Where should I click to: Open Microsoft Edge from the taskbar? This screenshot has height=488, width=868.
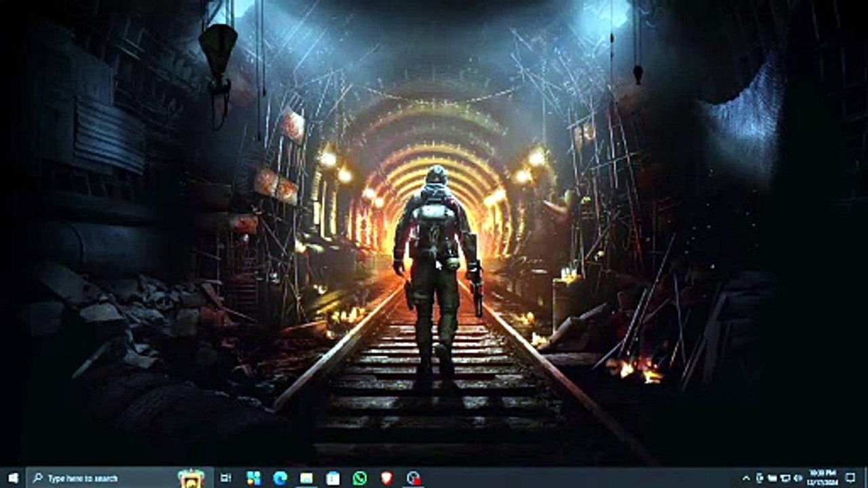click(x=280, y=478)
